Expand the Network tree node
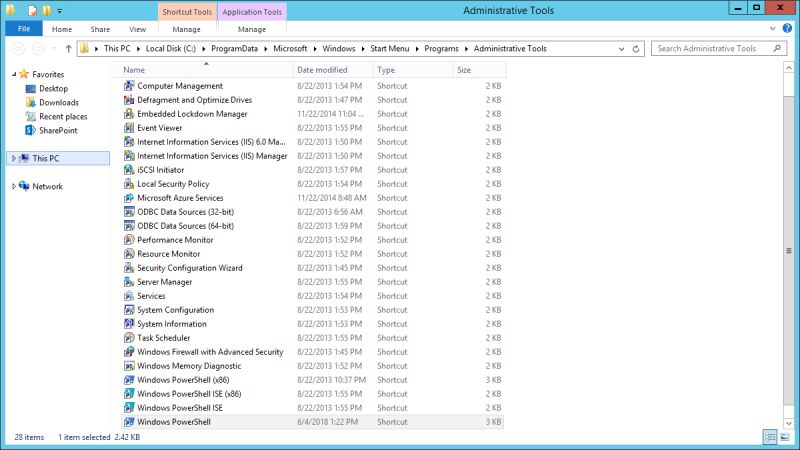Screen dimensions: 800x450 click(14, 187)
